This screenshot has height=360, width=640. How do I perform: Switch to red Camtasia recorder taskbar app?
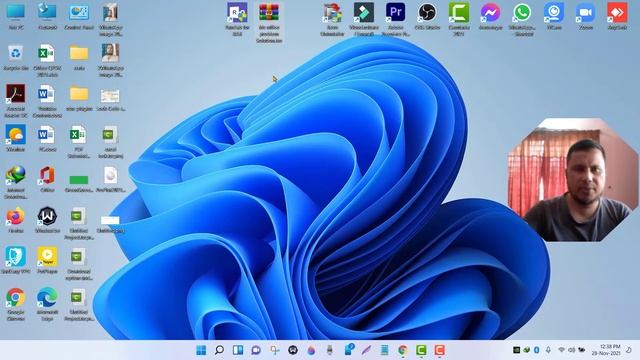(x=440, y=350)
